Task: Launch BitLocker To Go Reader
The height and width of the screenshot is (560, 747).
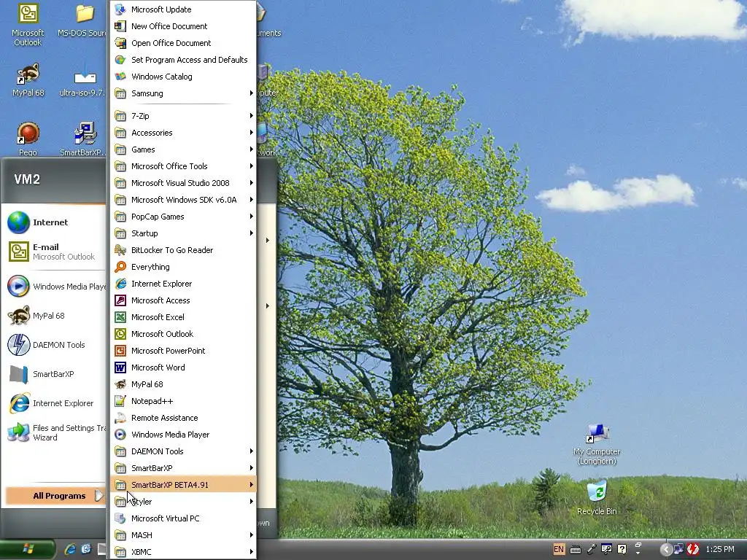Action: [x=183, y=250]
